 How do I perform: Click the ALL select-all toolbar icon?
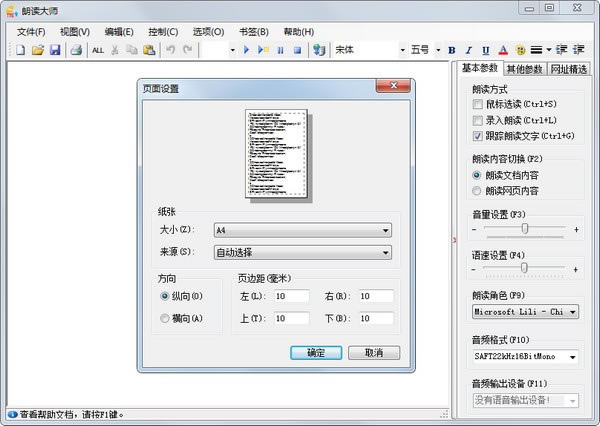[98, 50]
